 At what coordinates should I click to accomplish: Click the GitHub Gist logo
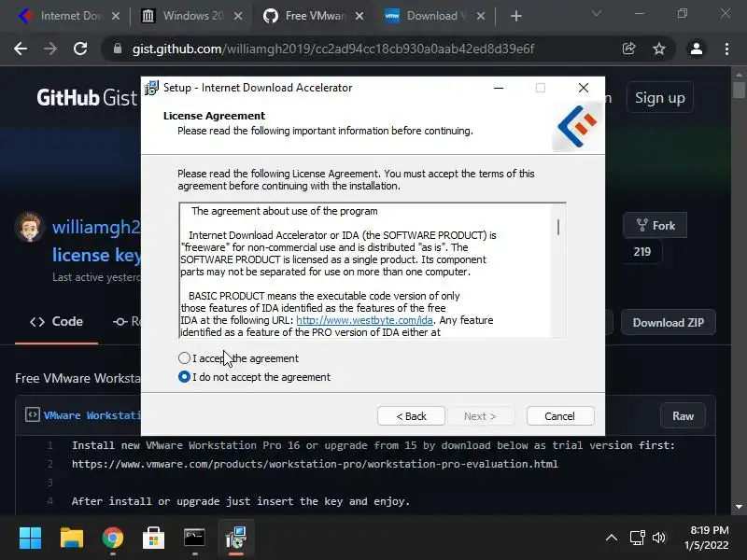tap(87, 98)
